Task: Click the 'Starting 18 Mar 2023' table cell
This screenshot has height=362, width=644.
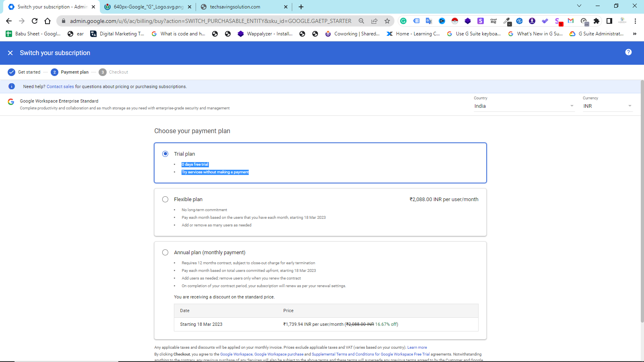Action: tap(201, 324)
